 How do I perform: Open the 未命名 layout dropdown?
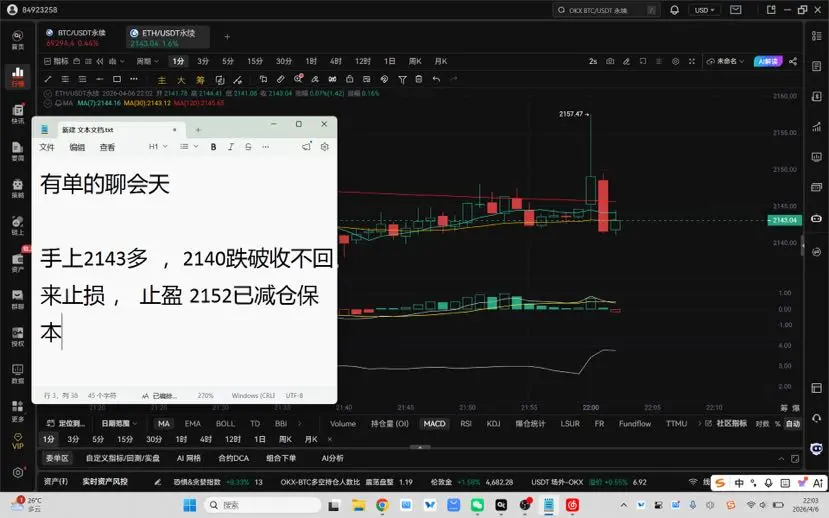coord(725,61)
